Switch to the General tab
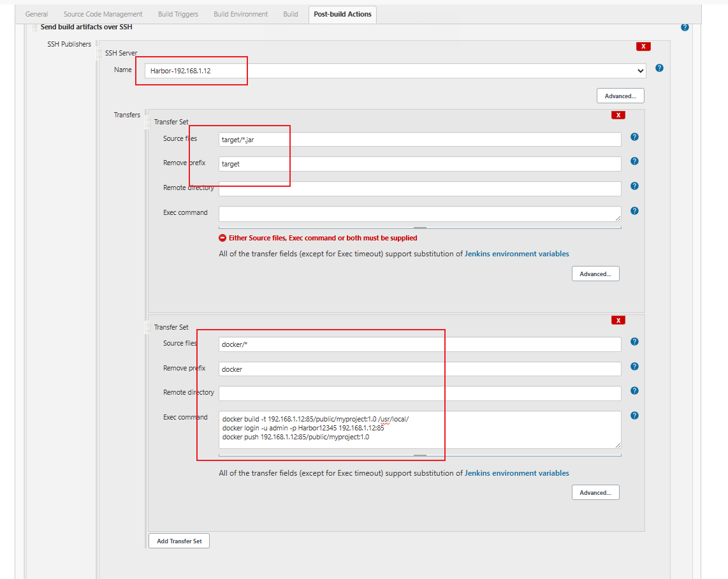 pyautogui.click(x=37, y=15)
